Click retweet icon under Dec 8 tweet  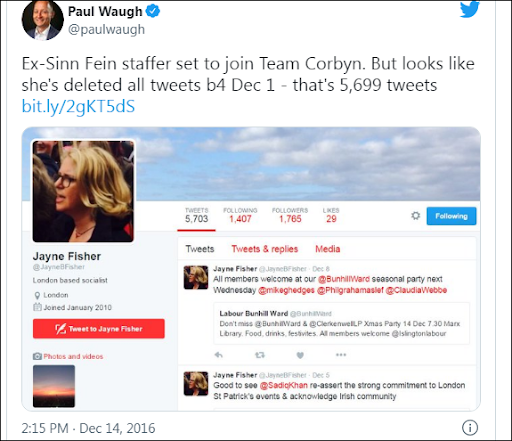(260, 355)
